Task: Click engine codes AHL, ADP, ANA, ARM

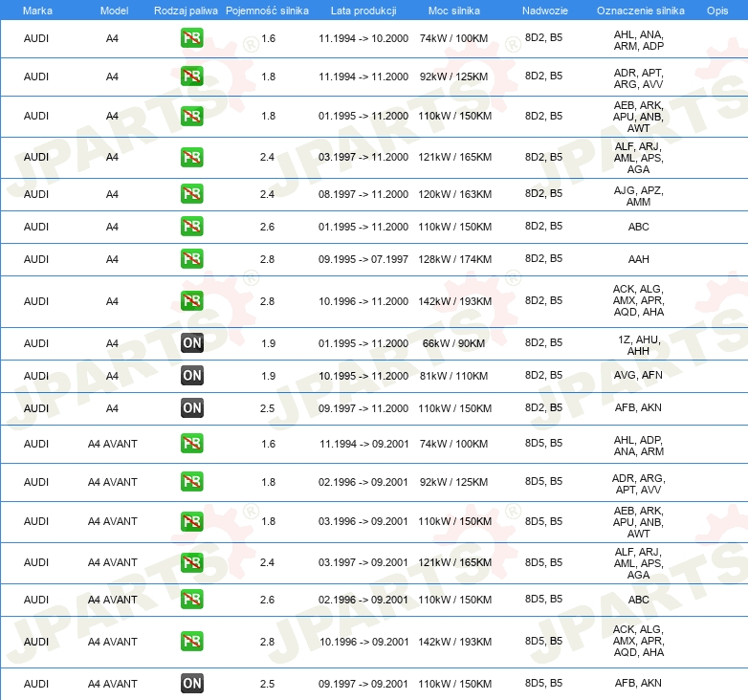Action: (639, 446)
